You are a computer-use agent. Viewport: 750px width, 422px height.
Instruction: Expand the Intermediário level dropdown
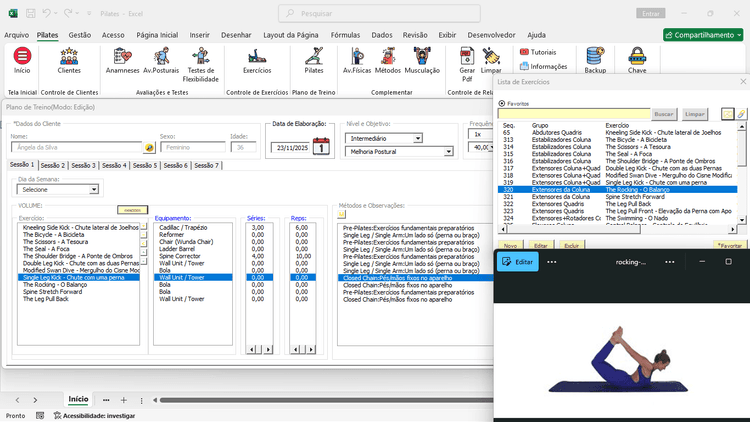[x=418, y=138]
